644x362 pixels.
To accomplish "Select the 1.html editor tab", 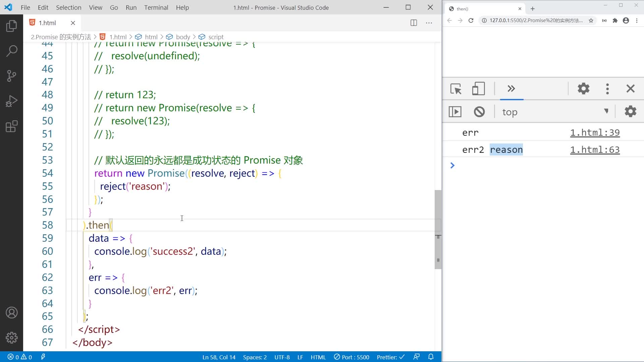I will (x=47, y=23).
